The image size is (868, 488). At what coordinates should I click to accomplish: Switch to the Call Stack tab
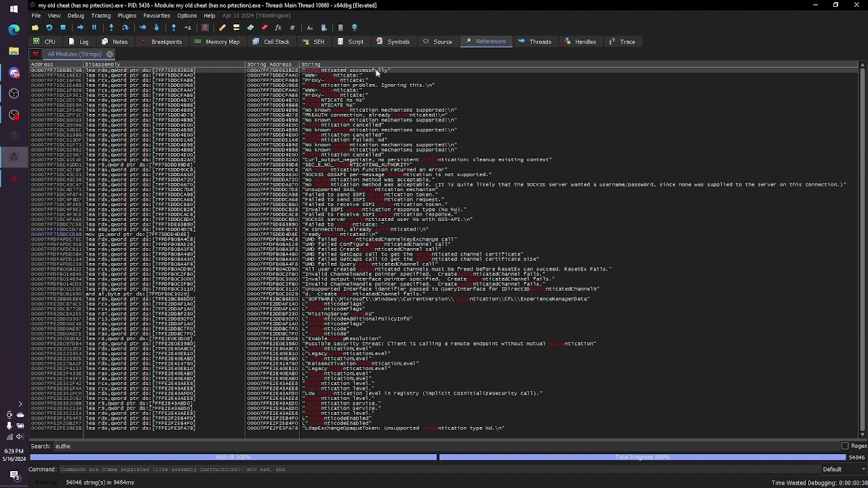coord(271,42)
